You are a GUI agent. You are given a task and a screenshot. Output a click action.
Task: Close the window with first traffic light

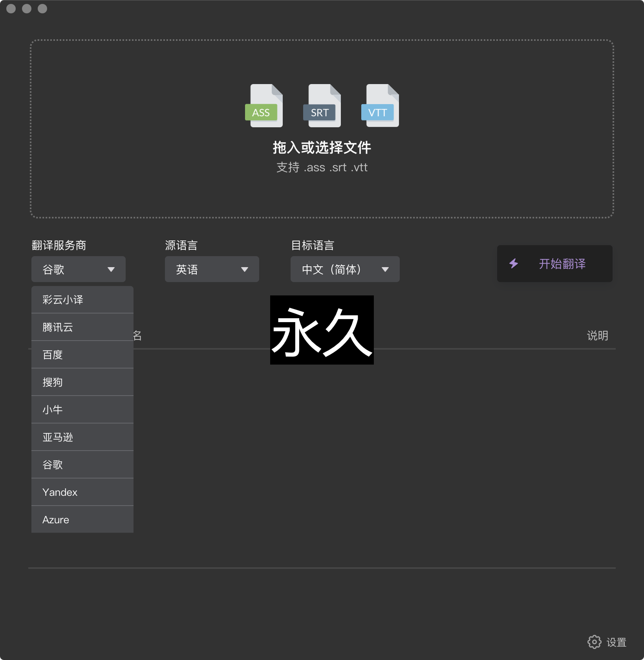tap(11, 9)
